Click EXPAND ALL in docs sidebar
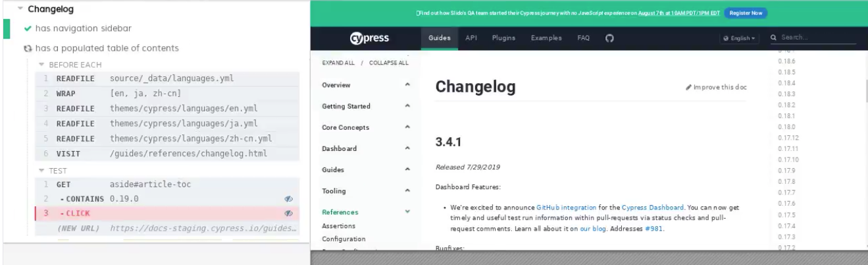This screenshot has height=265, width=868. click(x=340, y=63)
